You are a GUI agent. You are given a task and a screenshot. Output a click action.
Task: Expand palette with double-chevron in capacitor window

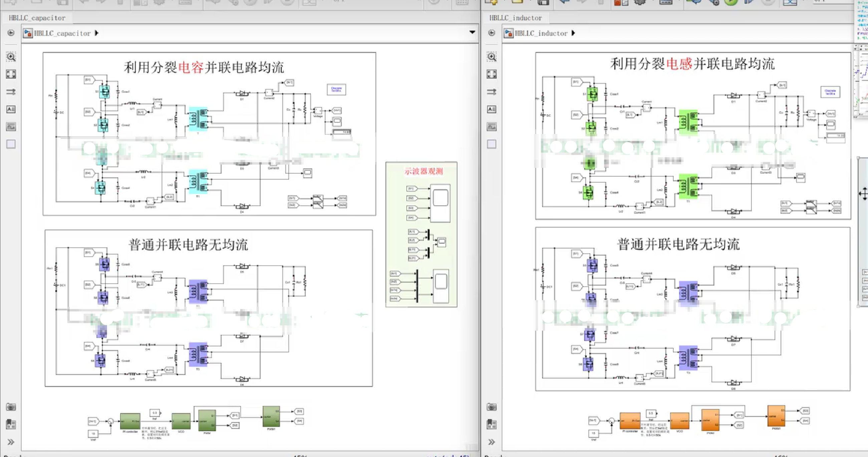click(11, 442)
